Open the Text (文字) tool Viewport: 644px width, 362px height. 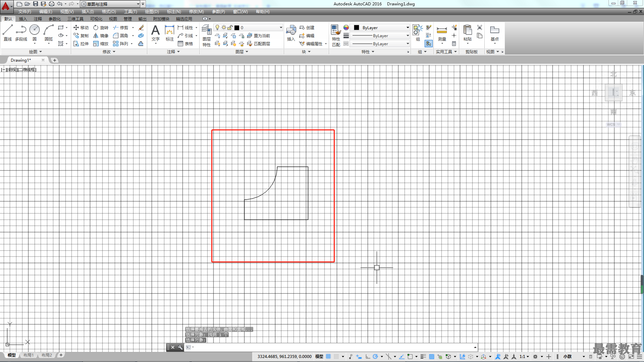coord(155,33)
